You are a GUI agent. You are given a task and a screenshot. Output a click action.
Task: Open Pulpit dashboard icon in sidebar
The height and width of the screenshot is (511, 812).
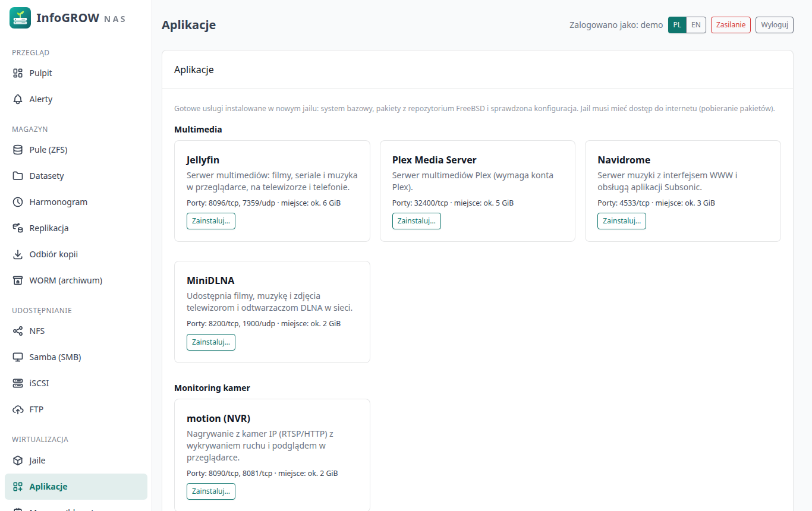pos(18,73)
